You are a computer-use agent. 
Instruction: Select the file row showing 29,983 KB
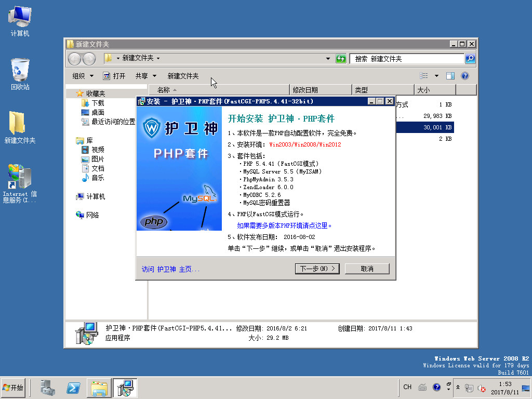pyautogui.click(x=424, y=116)
